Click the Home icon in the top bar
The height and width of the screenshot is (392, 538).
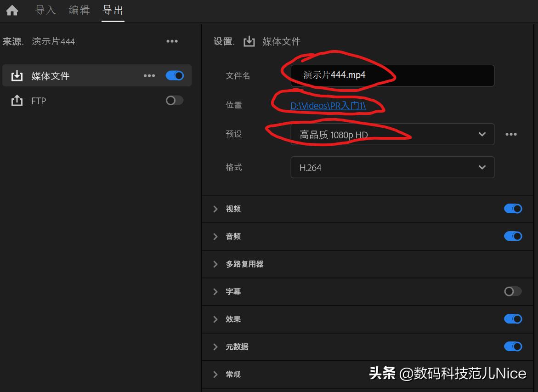pos(12,10)
